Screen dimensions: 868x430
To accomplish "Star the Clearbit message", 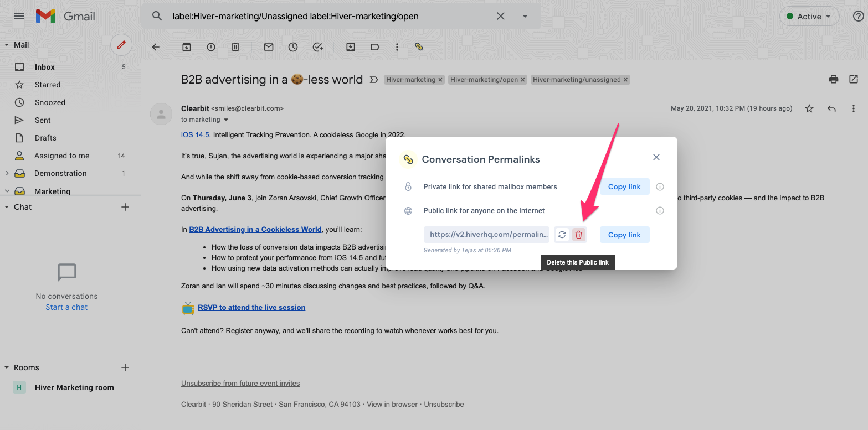I will pyautogui.click(x=809, y=108).
